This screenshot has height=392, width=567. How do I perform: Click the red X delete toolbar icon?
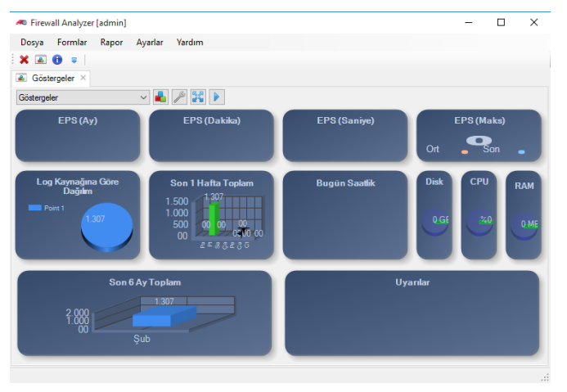click(x=24, y=60)
